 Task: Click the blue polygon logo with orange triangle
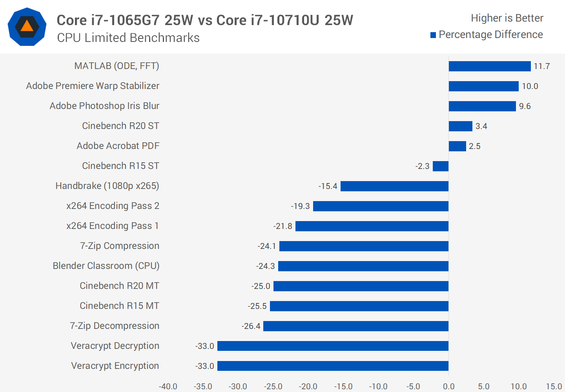point(27,27)
